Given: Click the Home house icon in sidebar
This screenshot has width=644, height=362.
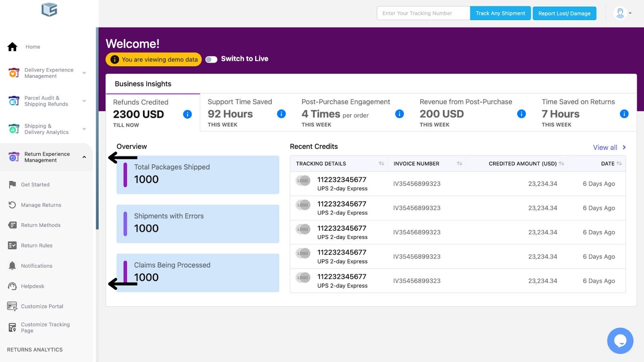Looking at the screenshot, I should 12,47.
